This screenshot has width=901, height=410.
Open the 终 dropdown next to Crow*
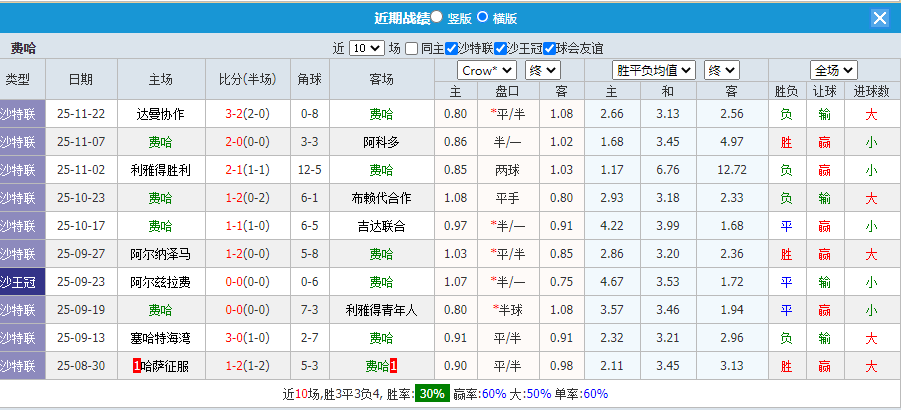pos(542,70)
